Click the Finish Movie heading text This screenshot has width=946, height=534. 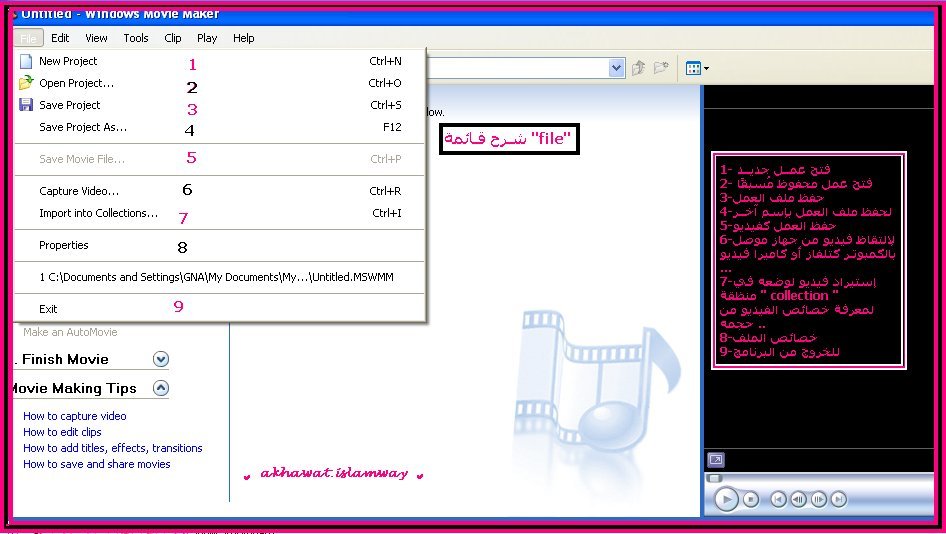point(65,359)
